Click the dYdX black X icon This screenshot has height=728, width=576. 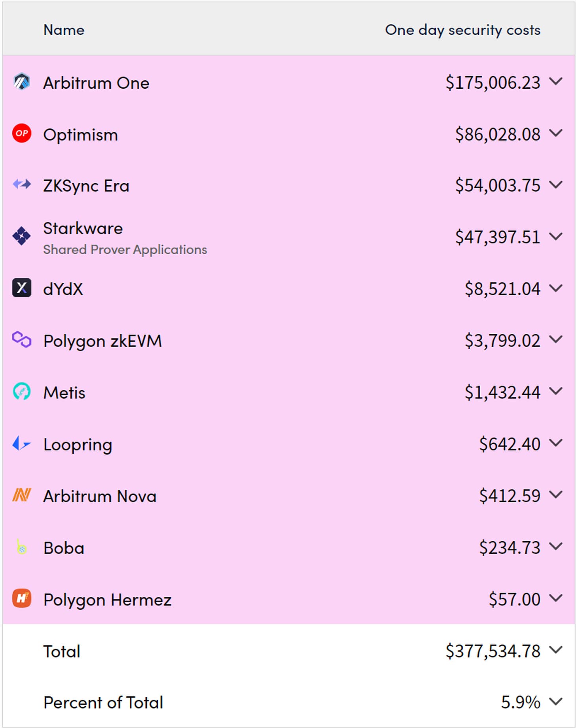coord(22,288)
